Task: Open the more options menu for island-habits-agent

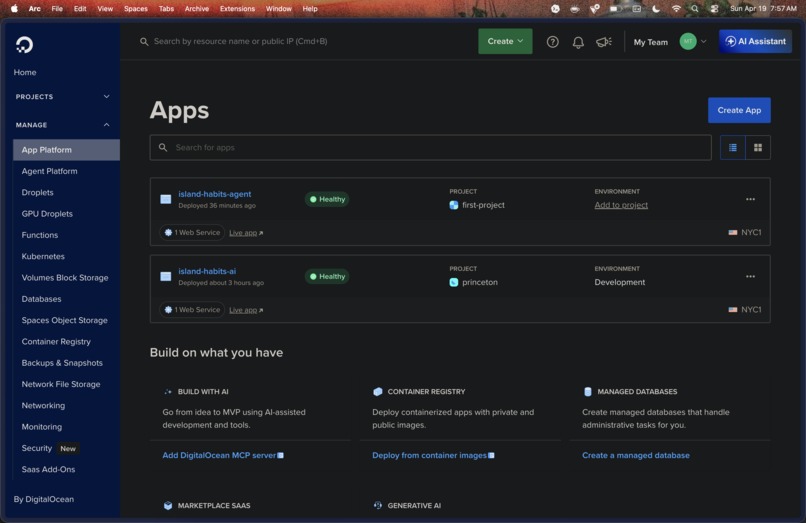Action: [x=750, y=199]
